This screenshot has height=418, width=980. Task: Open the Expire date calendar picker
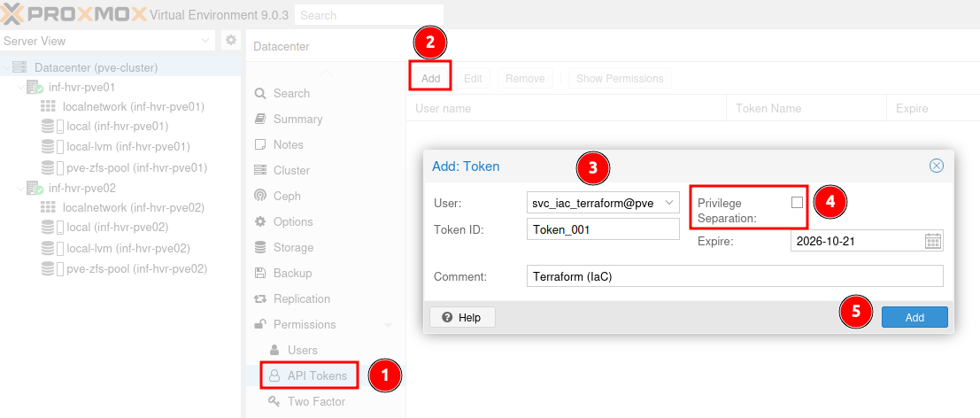coord(933,241)
